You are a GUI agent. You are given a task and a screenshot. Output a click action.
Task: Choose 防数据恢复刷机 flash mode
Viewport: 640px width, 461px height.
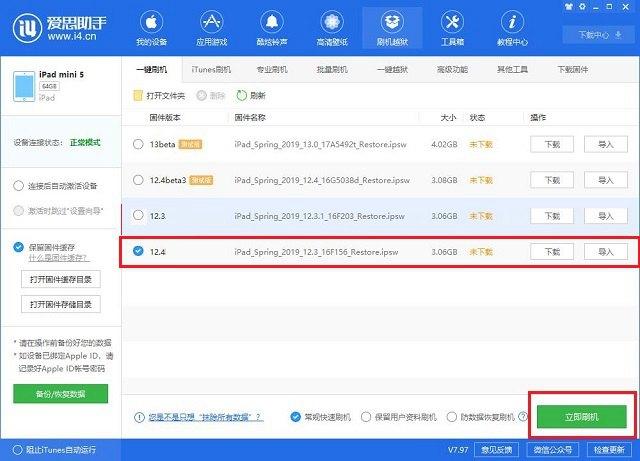(x=452, y=417)
